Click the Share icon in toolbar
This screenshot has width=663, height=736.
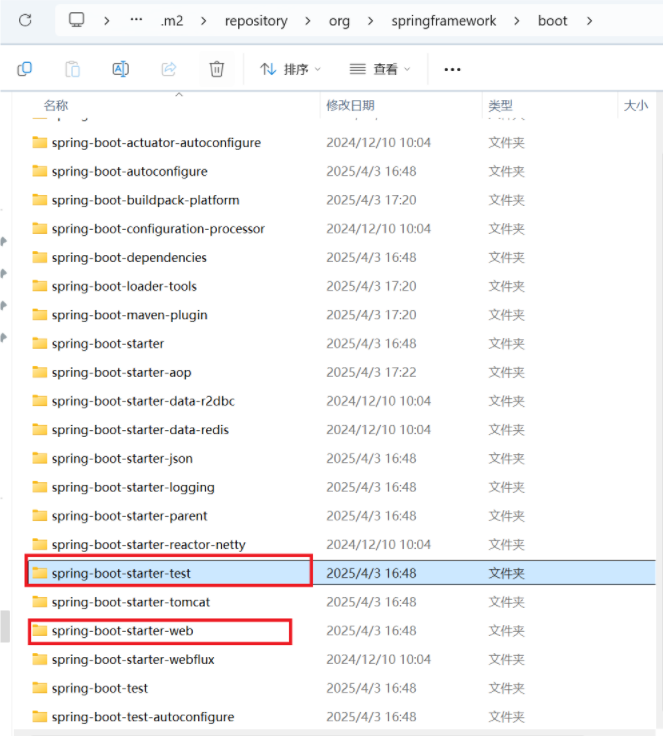(x=169, y=69)
